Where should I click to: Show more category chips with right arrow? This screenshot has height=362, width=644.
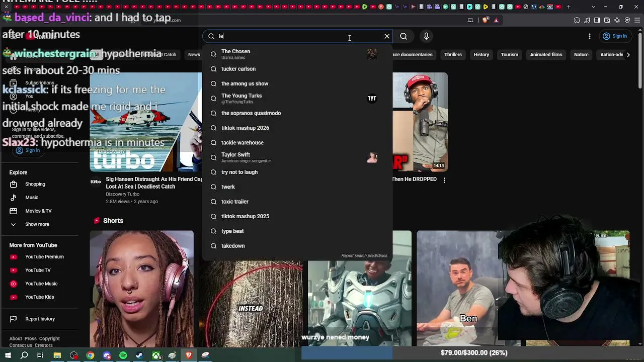point(628,55)
